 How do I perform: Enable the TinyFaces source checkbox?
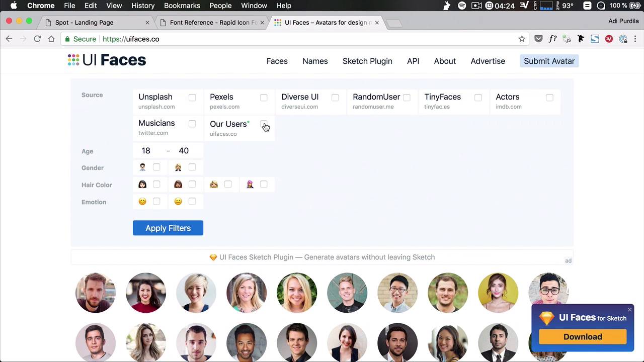478,98
